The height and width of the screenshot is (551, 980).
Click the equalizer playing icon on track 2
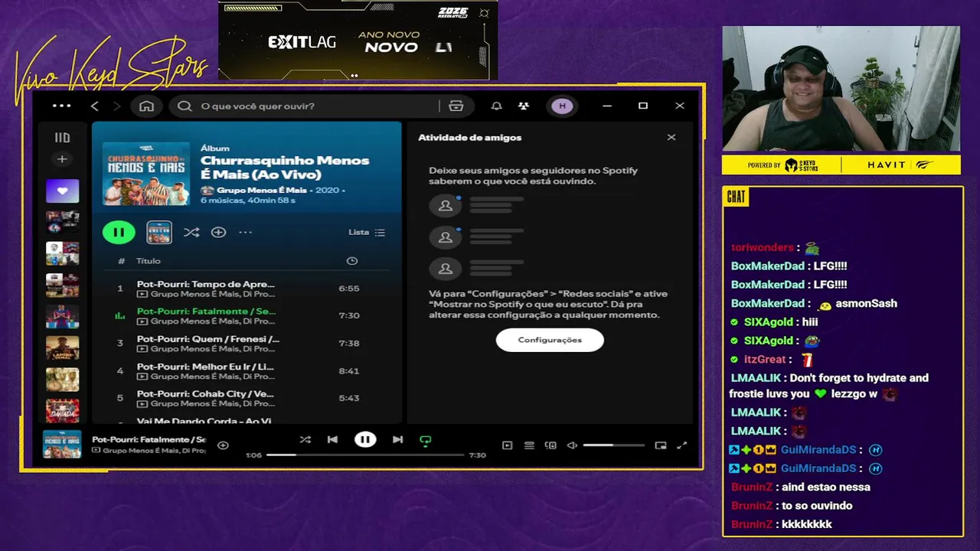coord(119,315)
